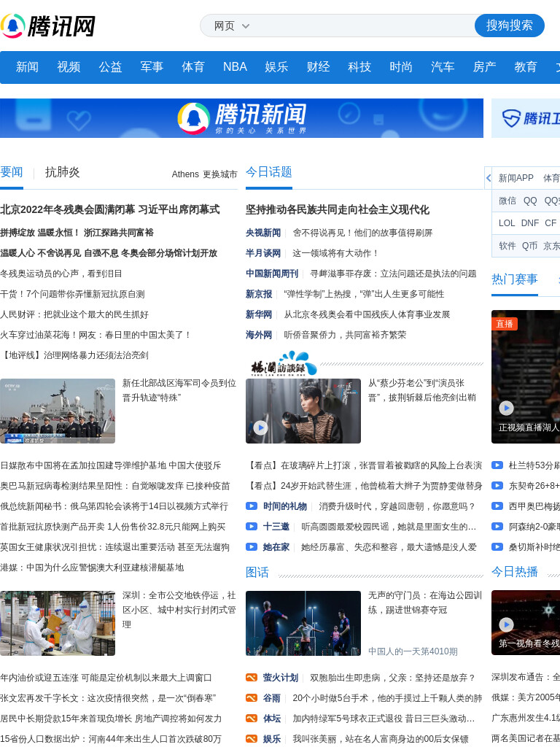Click the 新京报 source link
The height and width of the screenshot is (747, 560).
tap(259, 295)
